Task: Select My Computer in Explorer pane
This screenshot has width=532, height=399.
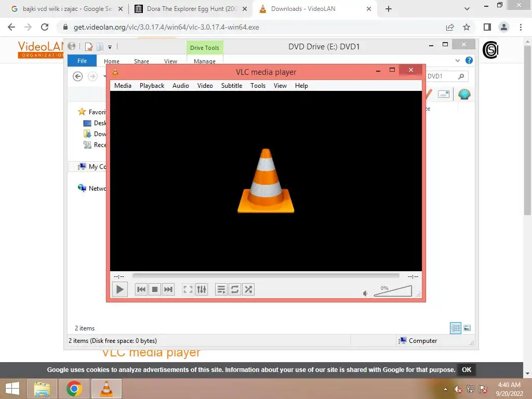Action: [91, 166]
